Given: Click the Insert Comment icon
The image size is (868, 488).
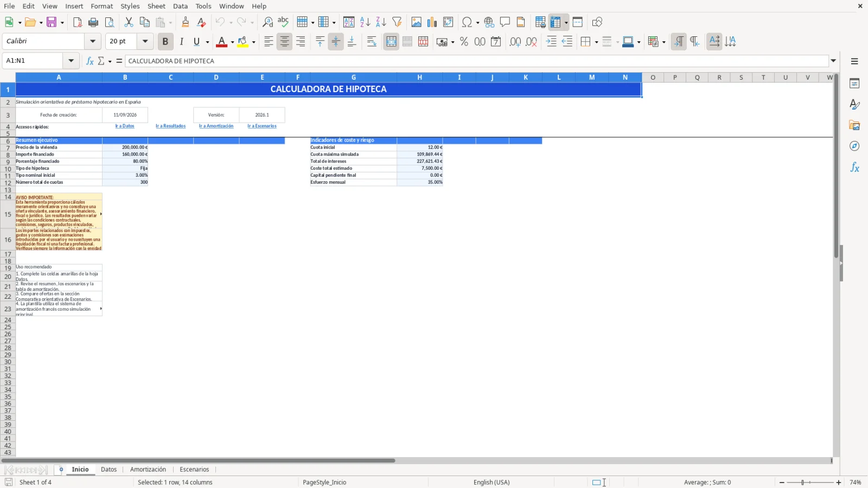Looking at the screenshot, I should [x=505, y=22].
